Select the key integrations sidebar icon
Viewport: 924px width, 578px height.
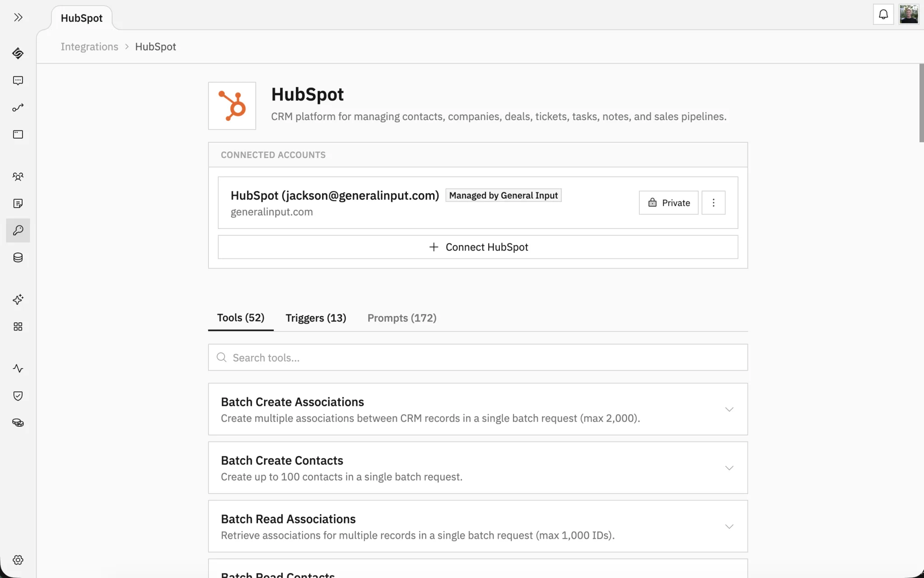pyautogui.click(x=18, y=230)
